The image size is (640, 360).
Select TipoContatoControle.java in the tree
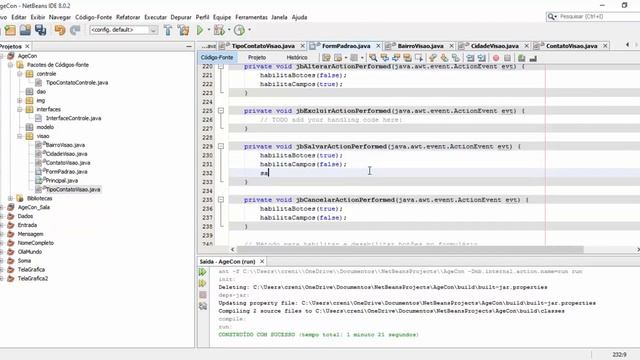77,83
